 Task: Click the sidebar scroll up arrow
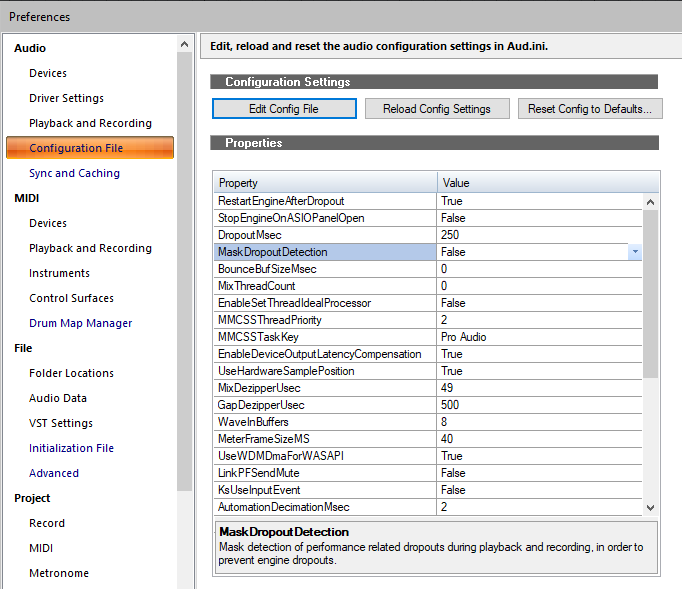point(185,45)
